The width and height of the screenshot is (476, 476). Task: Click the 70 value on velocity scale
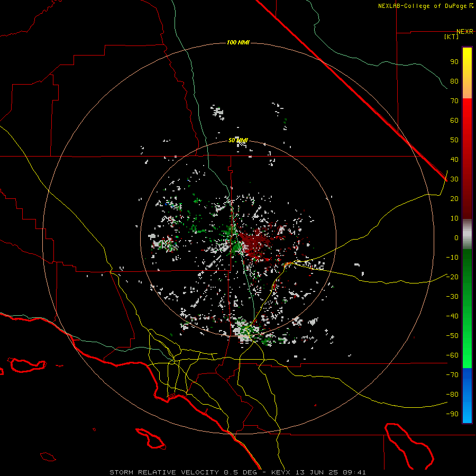[x=454, y=101]
